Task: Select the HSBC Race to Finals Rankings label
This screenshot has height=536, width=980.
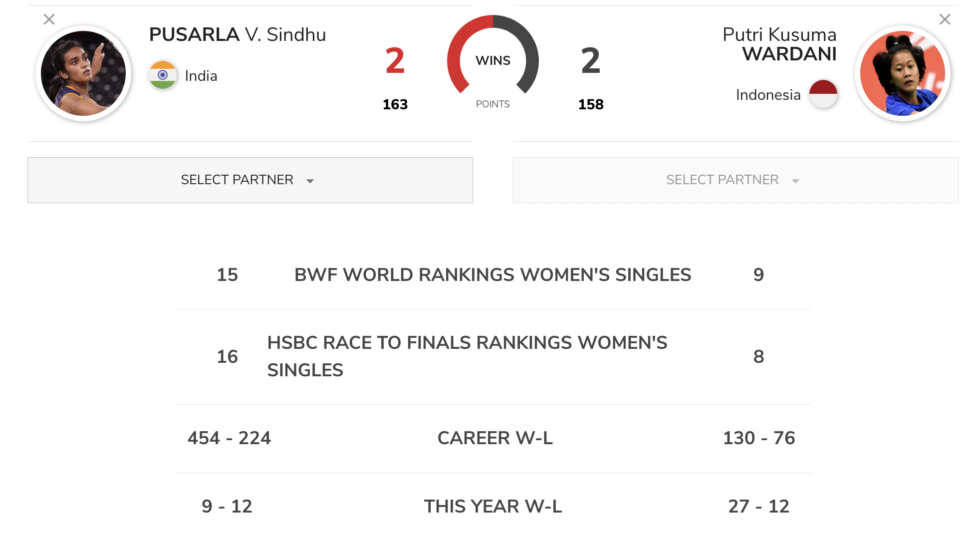Action: tap(467, 356)
